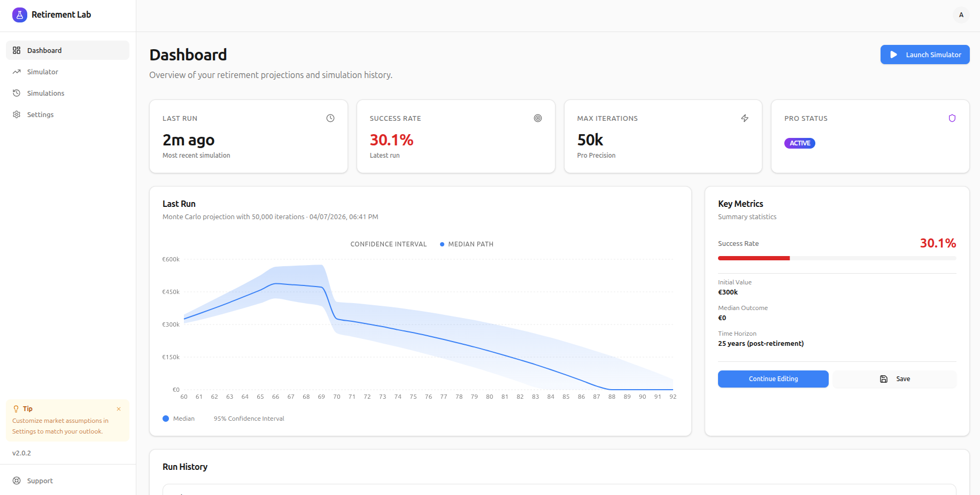Click the age '92' x-axis label
980x495 pixels.
tap(673, 397)
